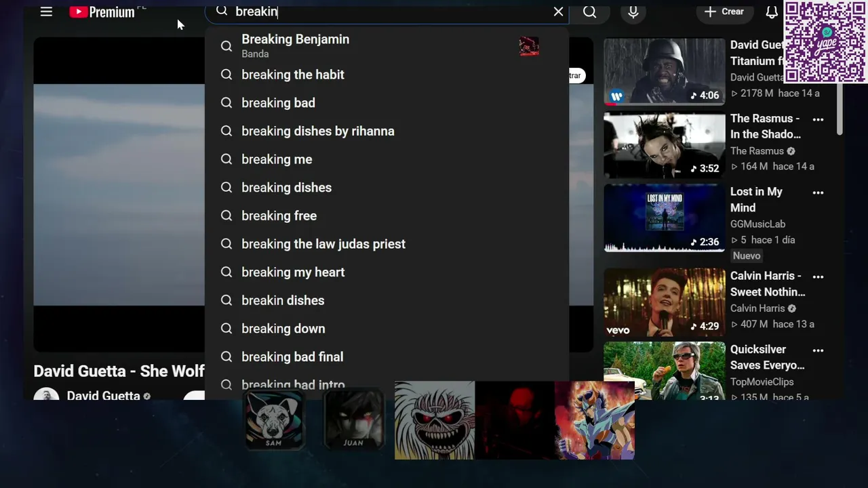This screenshot has width=868, height=488.
Task: Choose "breaking the law judas priest"
Action: pyautogui.click(x=387, y=244)
